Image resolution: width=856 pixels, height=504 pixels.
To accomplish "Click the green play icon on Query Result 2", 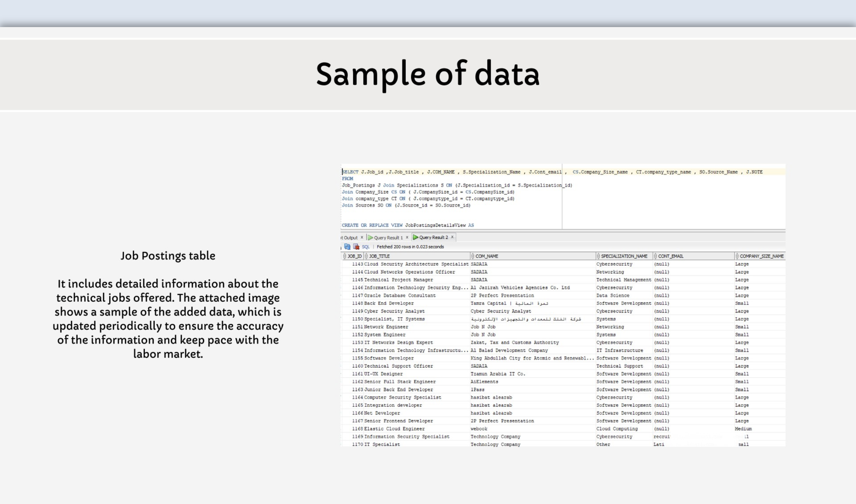I will 415,237.
